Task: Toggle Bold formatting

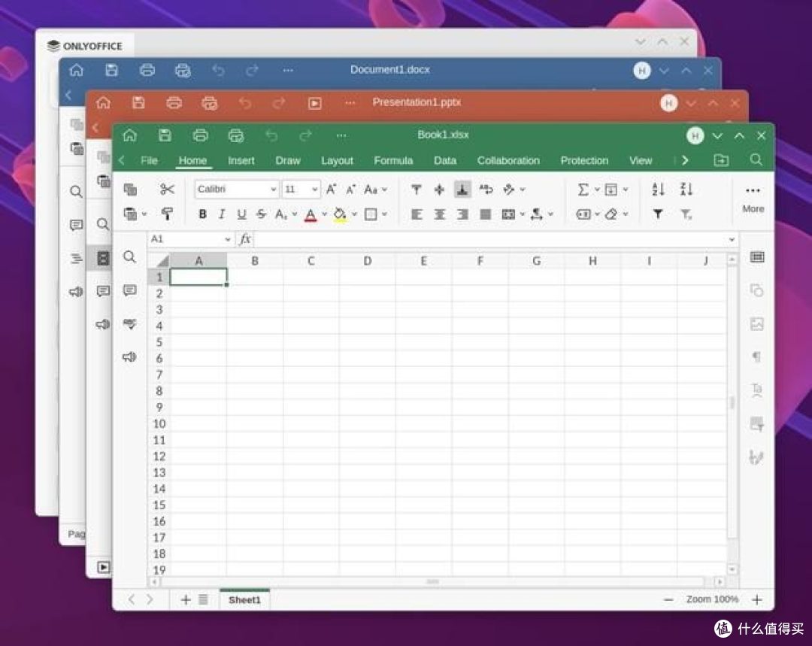Action: [x=202, y=214]
